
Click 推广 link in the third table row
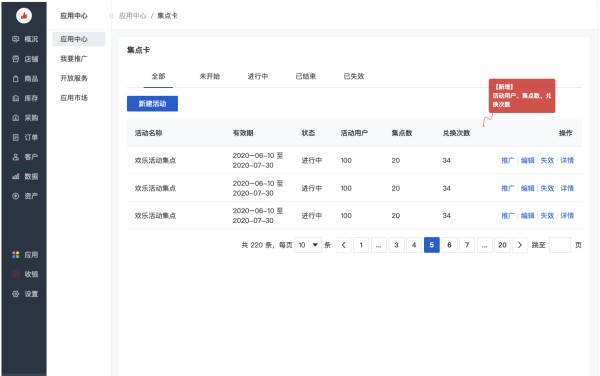[508, 216]
